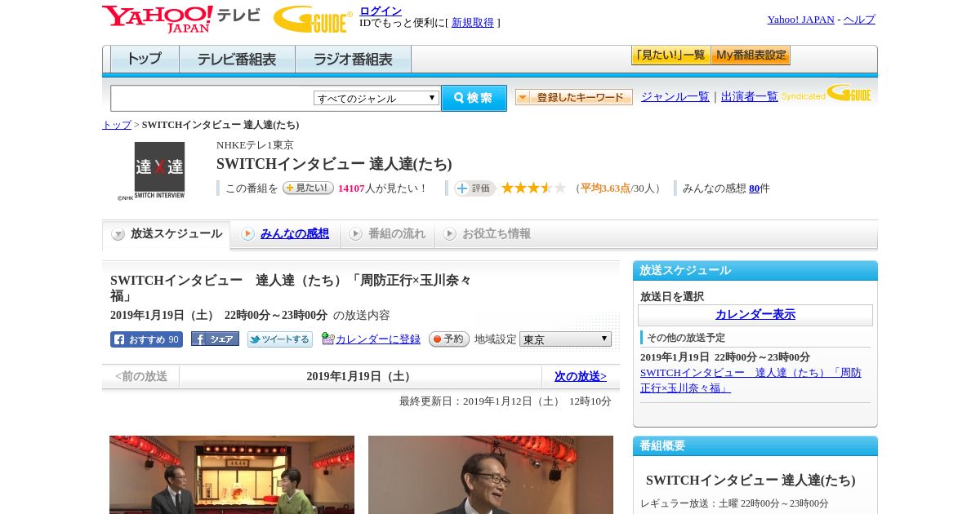
Task: Select the 番組の流れ tab
Action: pos(387,234)
